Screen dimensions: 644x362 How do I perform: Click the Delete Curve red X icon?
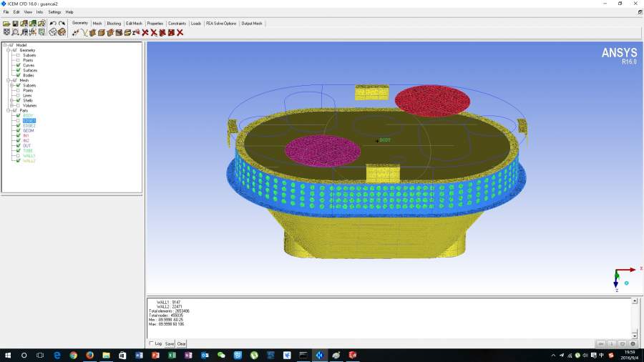(154, 32)
